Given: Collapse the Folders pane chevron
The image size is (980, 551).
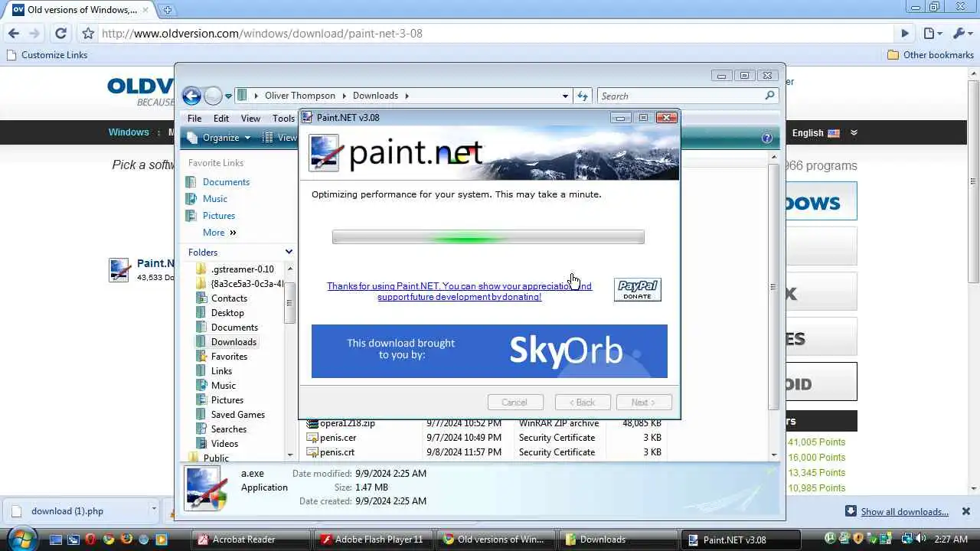Looking at the screenshot, I should [289, 252].
